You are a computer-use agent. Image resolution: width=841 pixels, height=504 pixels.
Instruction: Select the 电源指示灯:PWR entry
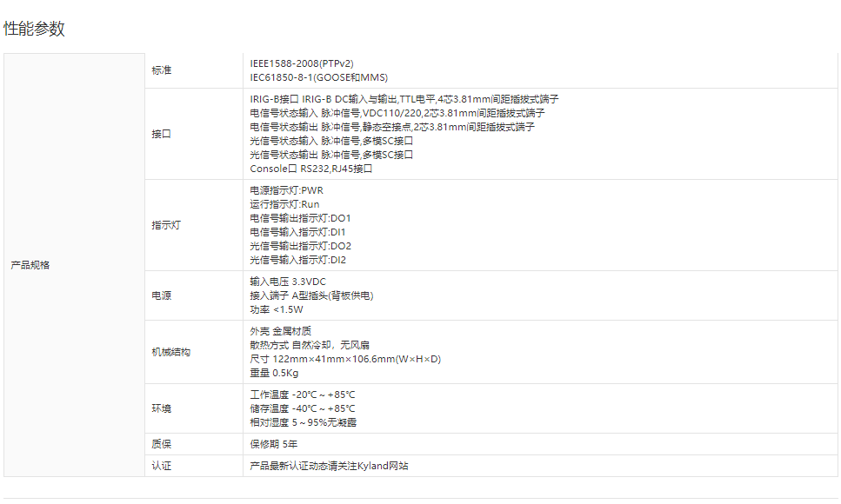pyautogui.click(x=286, y=190)
